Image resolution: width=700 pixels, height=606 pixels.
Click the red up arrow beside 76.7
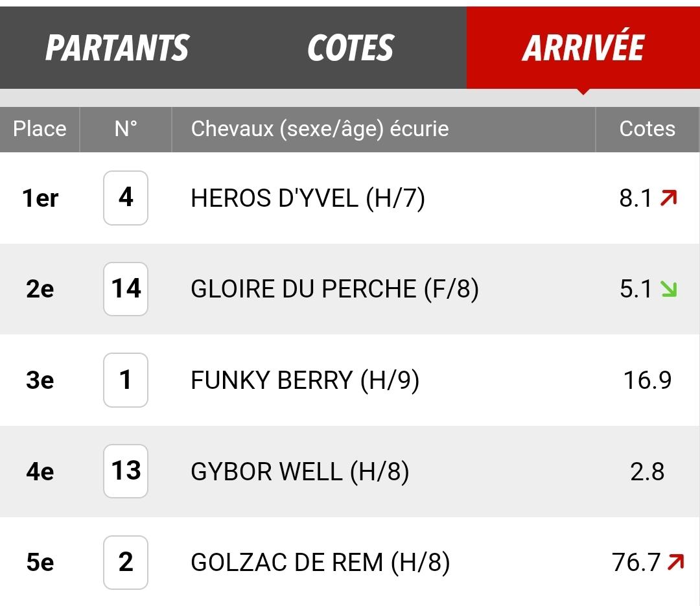pos(675,562)
